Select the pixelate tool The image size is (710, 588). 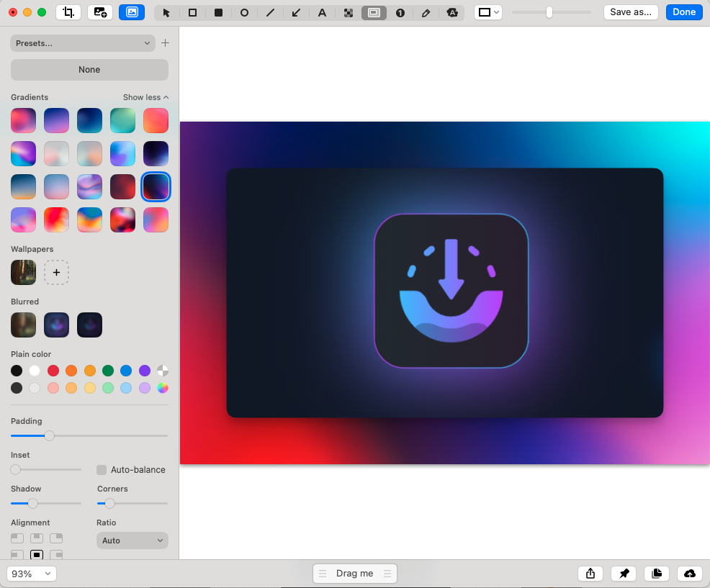(348, 12)
